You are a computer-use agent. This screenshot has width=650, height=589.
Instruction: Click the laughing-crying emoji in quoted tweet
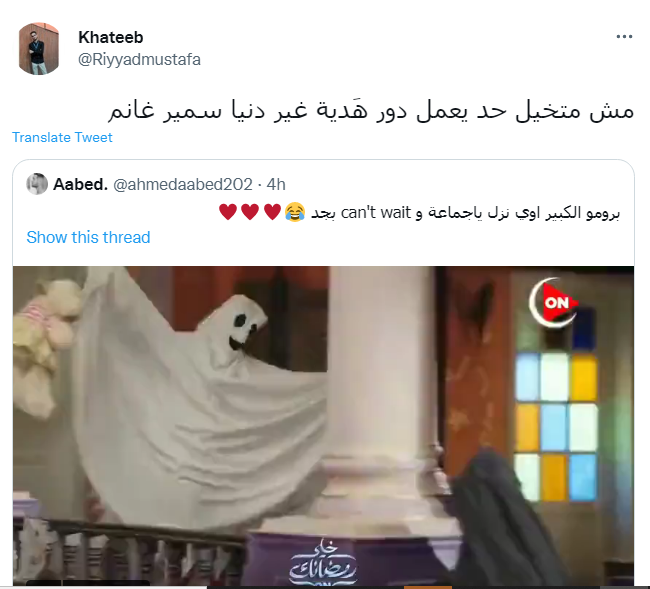[x=295, y=212]
